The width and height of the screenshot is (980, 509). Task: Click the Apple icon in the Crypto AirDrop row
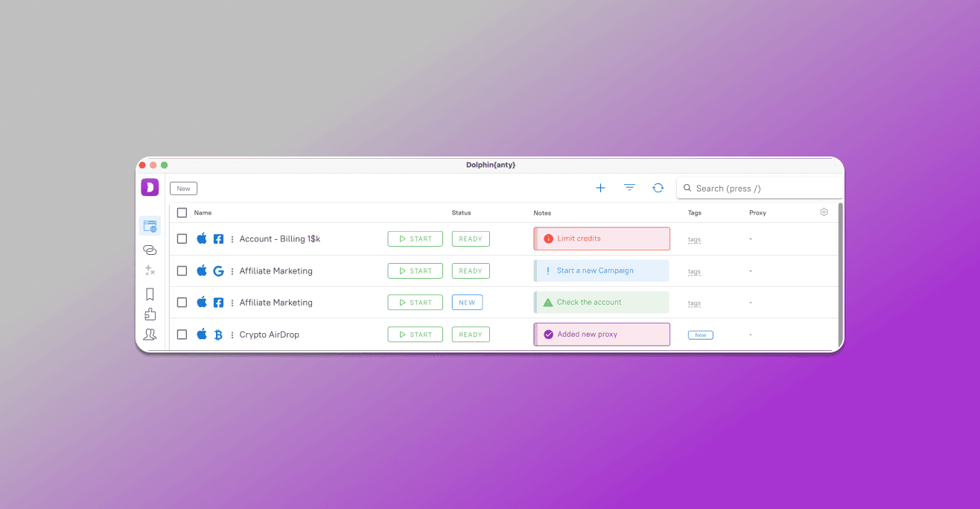click(202, 334)
